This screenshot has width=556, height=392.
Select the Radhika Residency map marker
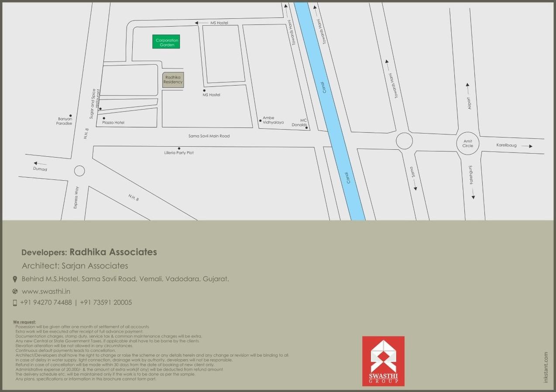point(173,79)
